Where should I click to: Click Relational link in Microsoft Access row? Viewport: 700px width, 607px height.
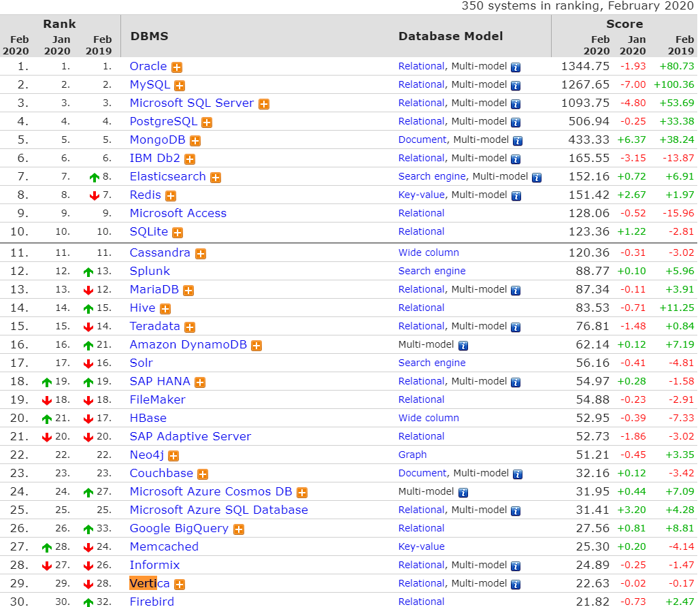pos(422,213)
